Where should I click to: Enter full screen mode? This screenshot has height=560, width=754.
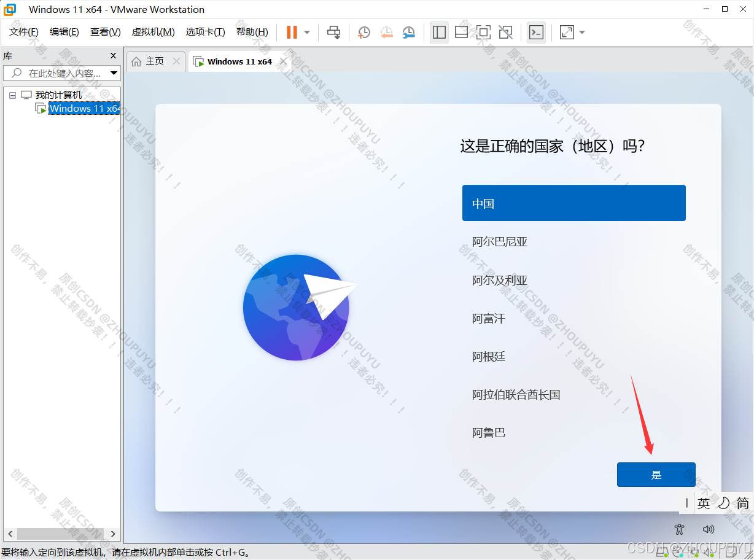coord(483,33)
